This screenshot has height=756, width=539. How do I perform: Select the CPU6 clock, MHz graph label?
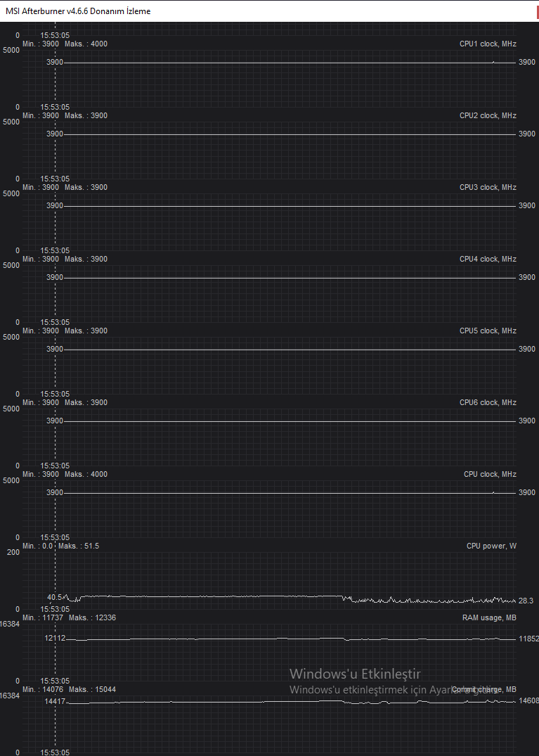click(488, 402)
